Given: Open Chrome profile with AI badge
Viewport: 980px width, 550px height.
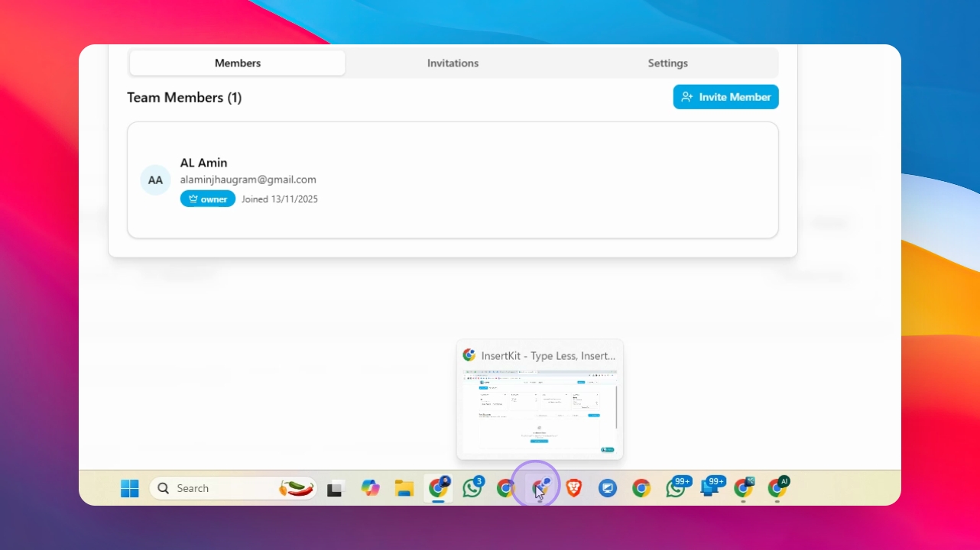Looking at the screenshot, I should pyautogui.click(x=778, y=487).
